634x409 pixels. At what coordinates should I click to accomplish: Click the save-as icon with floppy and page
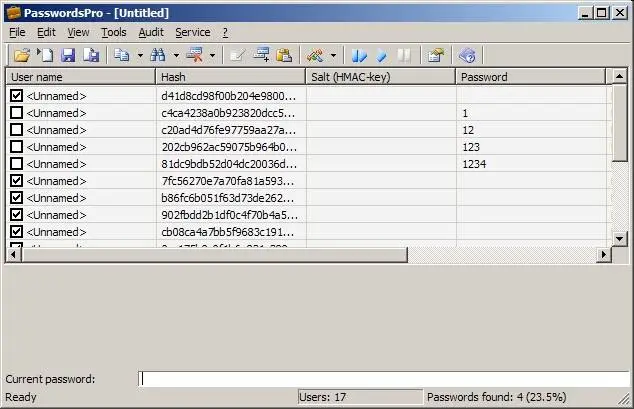pyautogui.click(x=91, y=55)
